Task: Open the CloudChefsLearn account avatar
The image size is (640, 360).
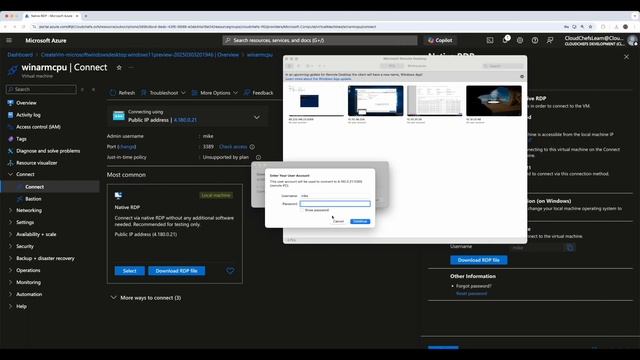Action: (632, 40)
